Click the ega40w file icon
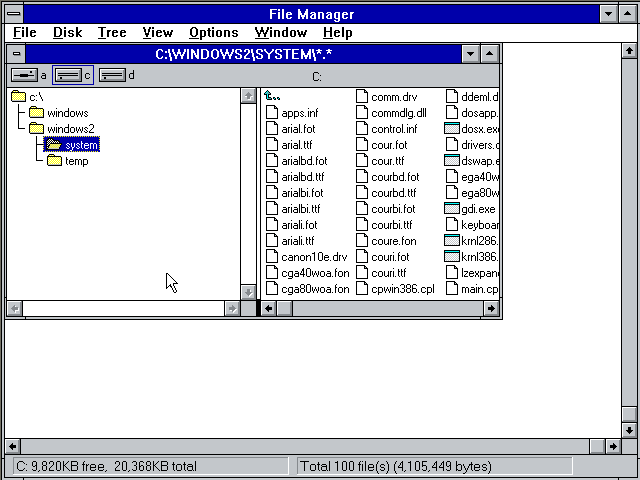 [452, 176]
